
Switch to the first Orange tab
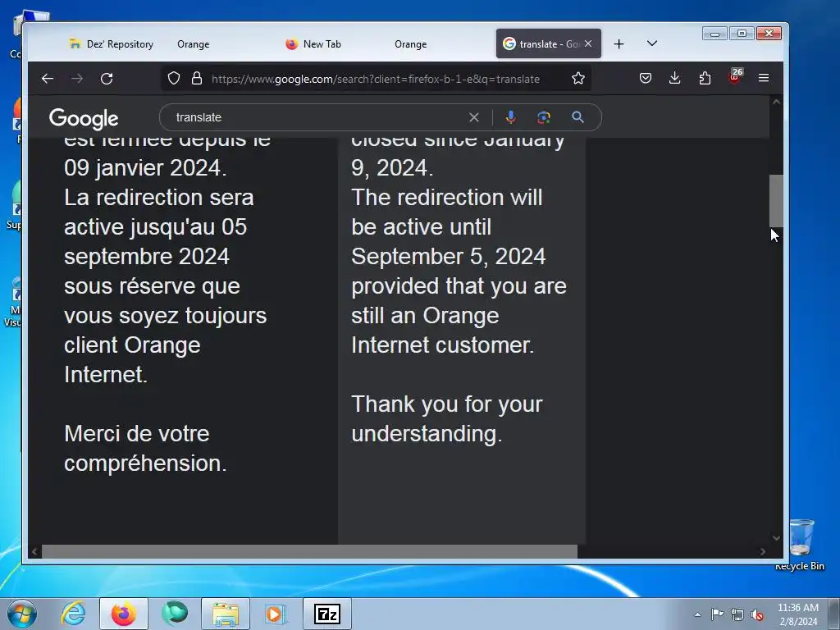[194, 44]
